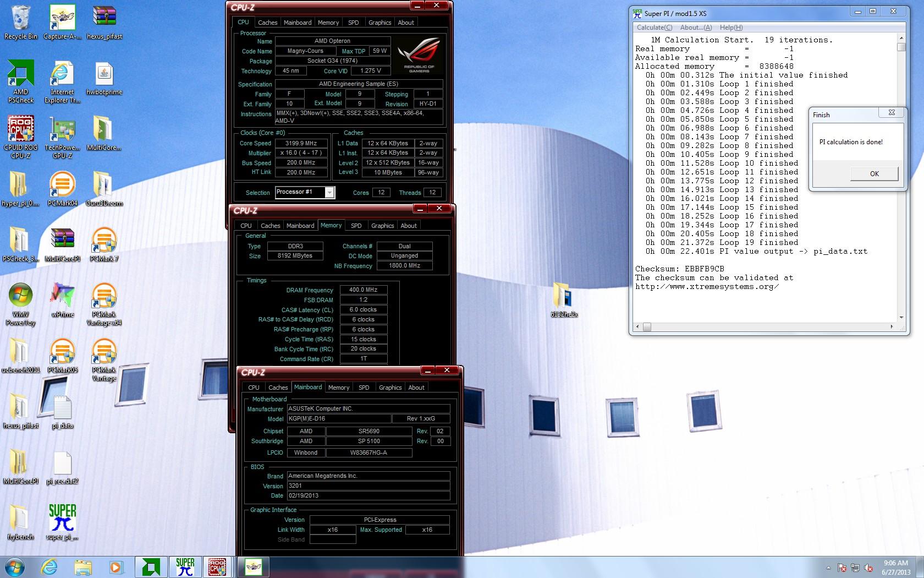
Task: Click the DRAM Frequency value 400.0 MHz
Action: (x=363, y=290)
